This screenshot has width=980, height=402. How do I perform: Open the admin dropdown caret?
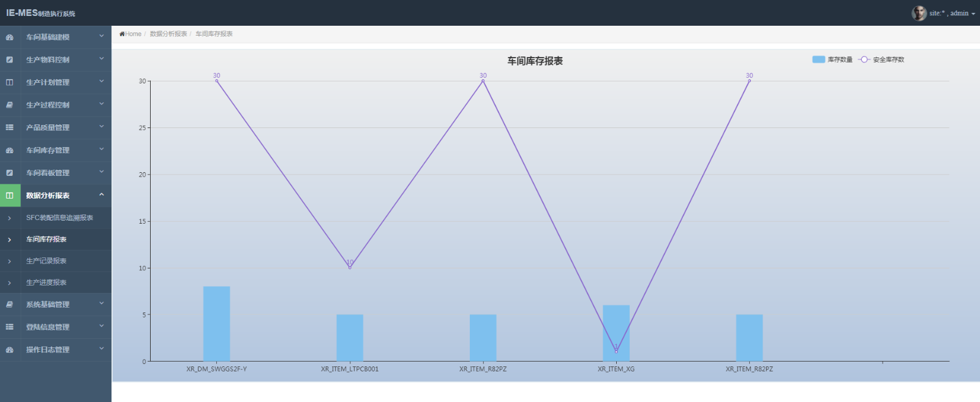tap(973, 13)
